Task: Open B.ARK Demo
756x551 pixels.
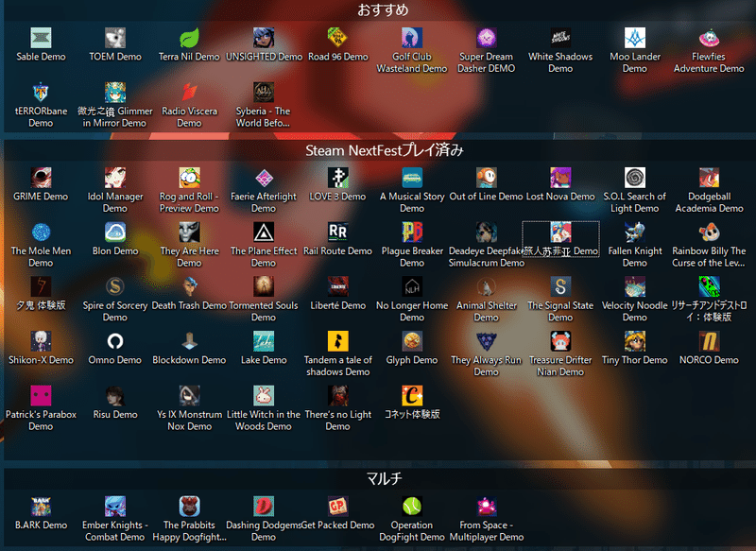Action: pyautogui.click(x=41, y=506)
